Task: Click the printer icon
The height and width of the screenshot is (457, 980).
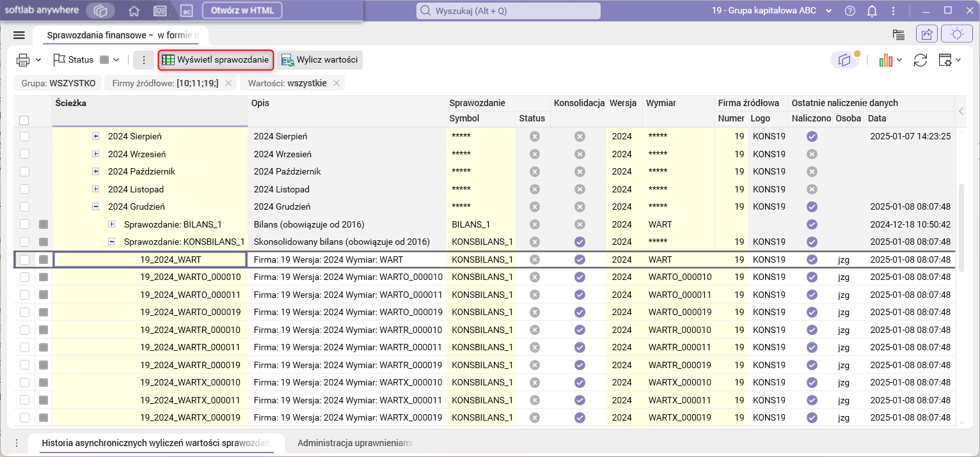Action: pyautogui.click(x=23, y=60)
